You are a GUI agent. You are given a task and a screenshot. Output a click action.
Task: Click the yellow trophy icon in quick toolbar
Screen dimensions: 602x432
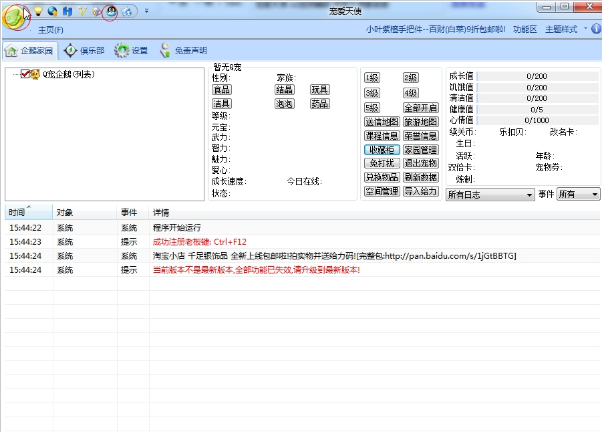pos(82,10)
